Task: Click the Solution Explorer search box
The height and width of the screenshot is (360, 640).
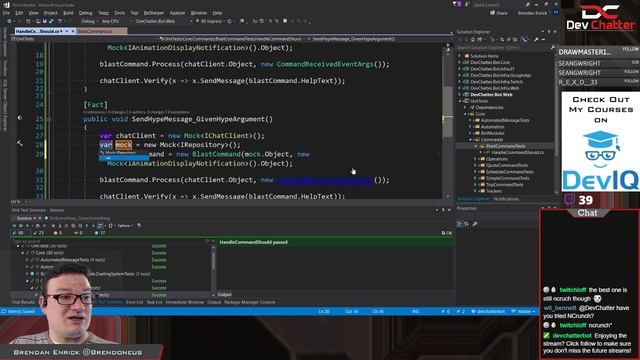Action: coord(505,48)
